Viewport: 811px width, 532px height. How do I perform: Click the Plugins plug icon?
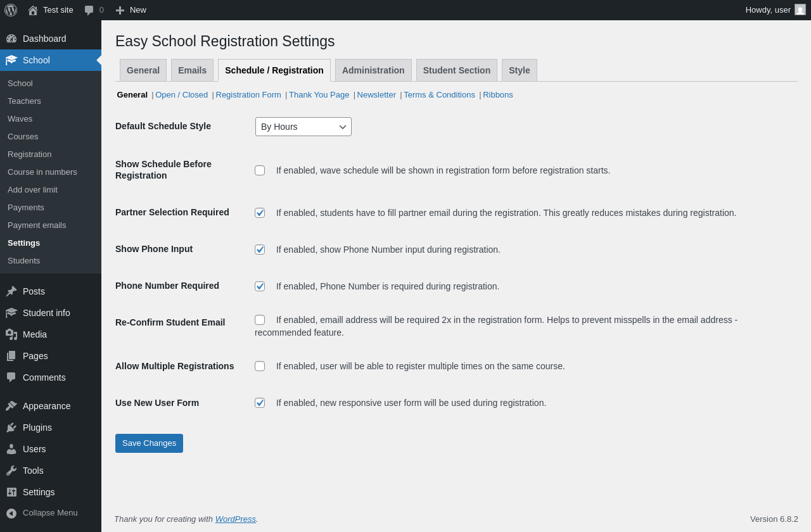pyautogui.click(x=11, y=427)
